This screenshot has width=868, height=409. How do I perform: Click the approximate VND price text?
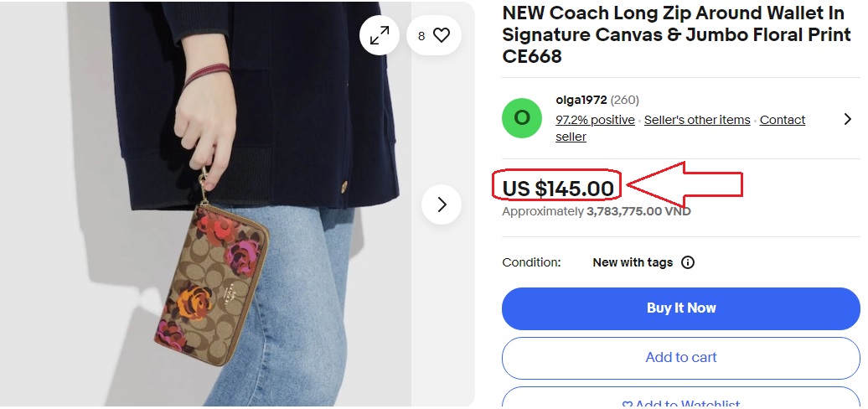(x=596, y=211)
